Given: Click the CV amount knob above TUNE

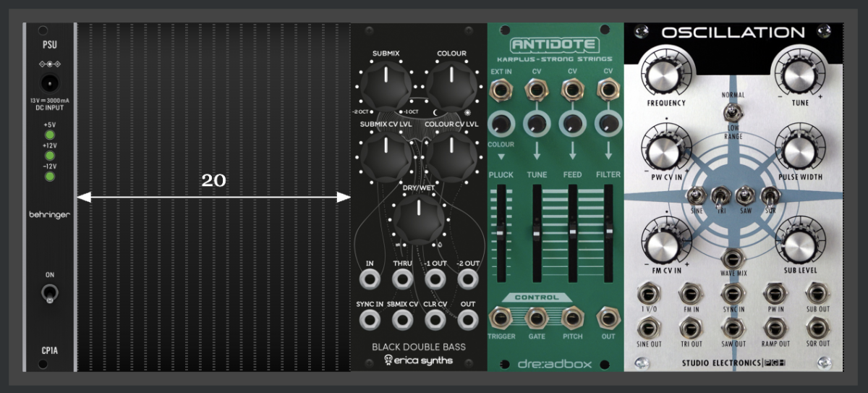Looking at the screenshot, I should point(537,123).
